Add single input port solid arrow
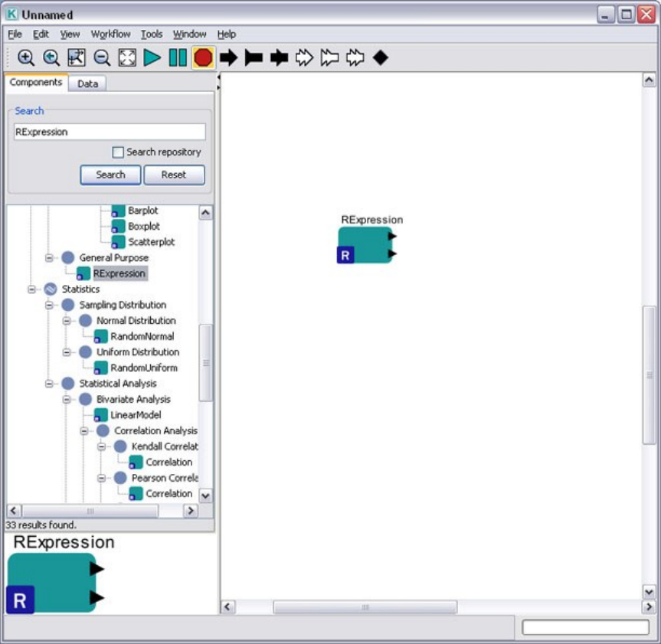 coord(228,57)
